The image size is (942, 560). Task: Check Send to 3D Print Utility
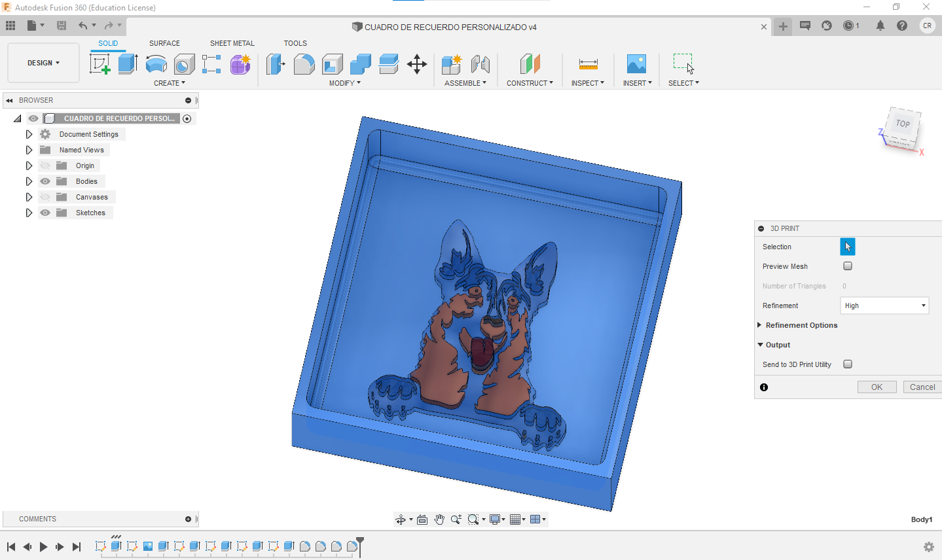pyautogui.click(x=848, y=364)
